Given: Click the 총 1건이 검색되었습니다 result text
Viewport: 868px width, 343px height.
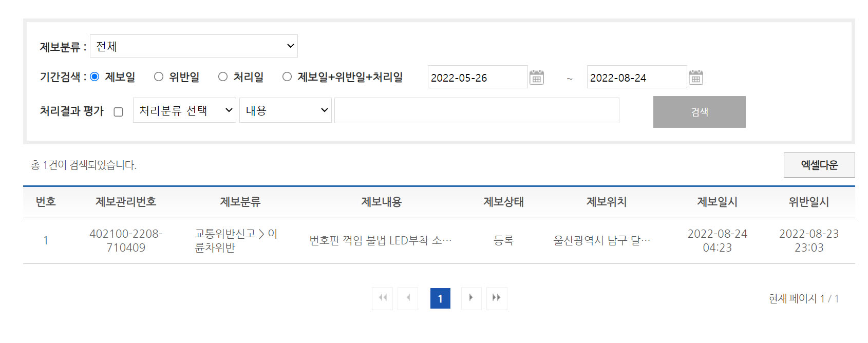Looking at the screenshot, I should 84,165.
